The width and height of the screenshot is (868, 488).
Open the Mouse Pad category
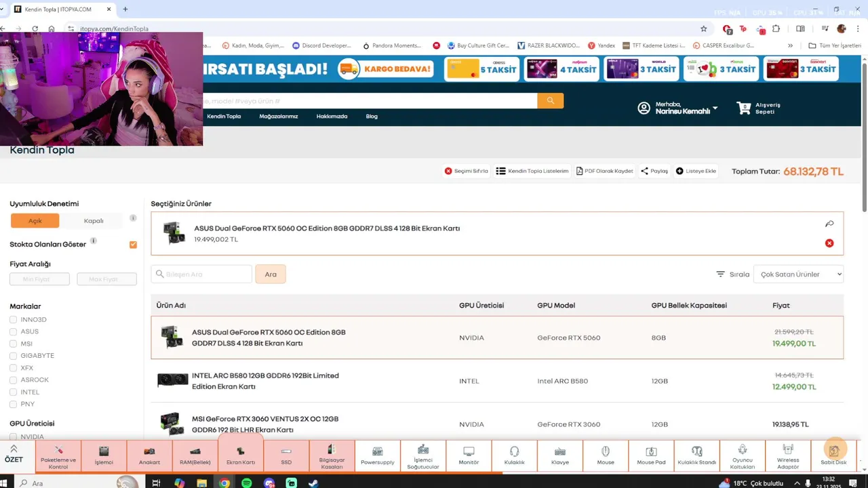(x=651, y=457)
